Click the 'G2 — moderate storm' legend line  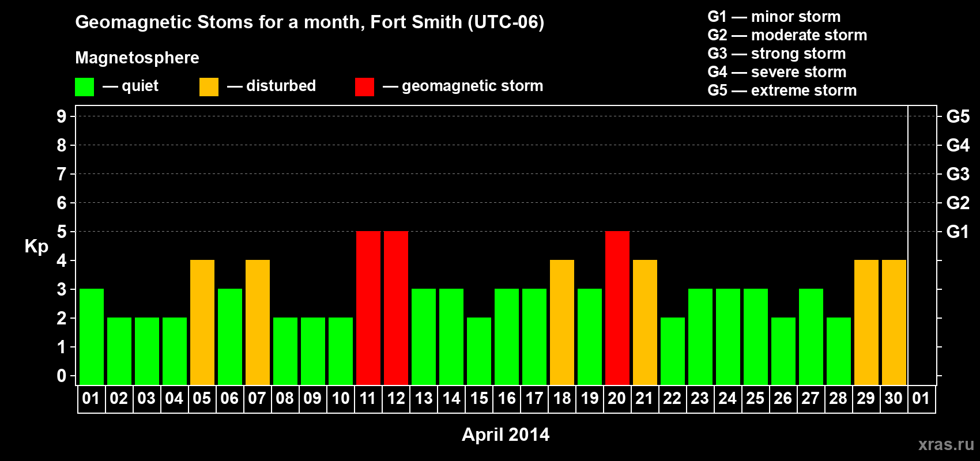[787, 35]
